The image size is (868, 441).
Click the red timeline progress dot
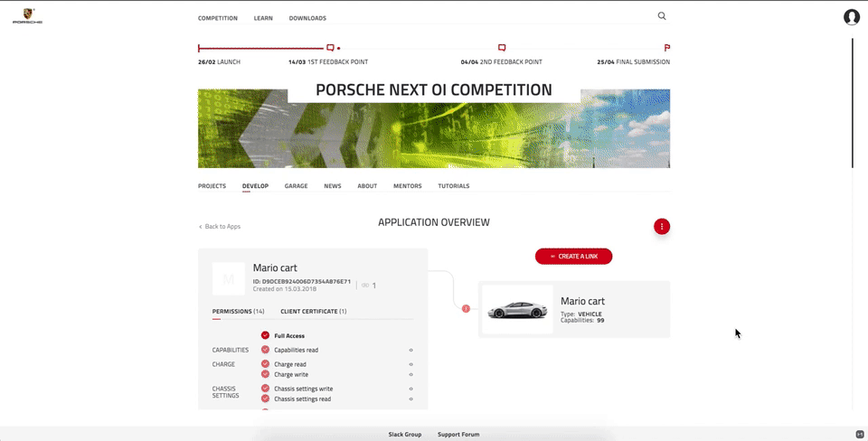pyautogui.click(x=339, y=48)
